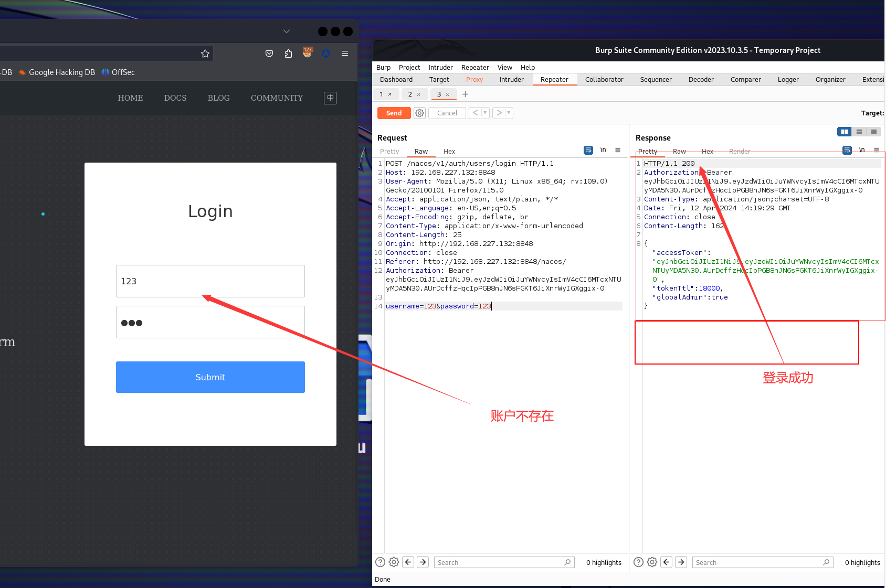Focus the Search box under Request editor
The height and width of the screenshot is (588, 886).
[504, 562]
